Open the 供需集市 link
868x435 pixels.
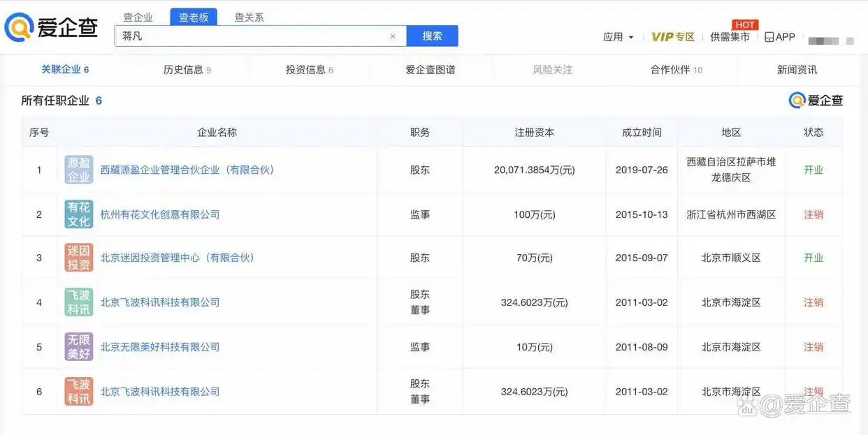730,37
